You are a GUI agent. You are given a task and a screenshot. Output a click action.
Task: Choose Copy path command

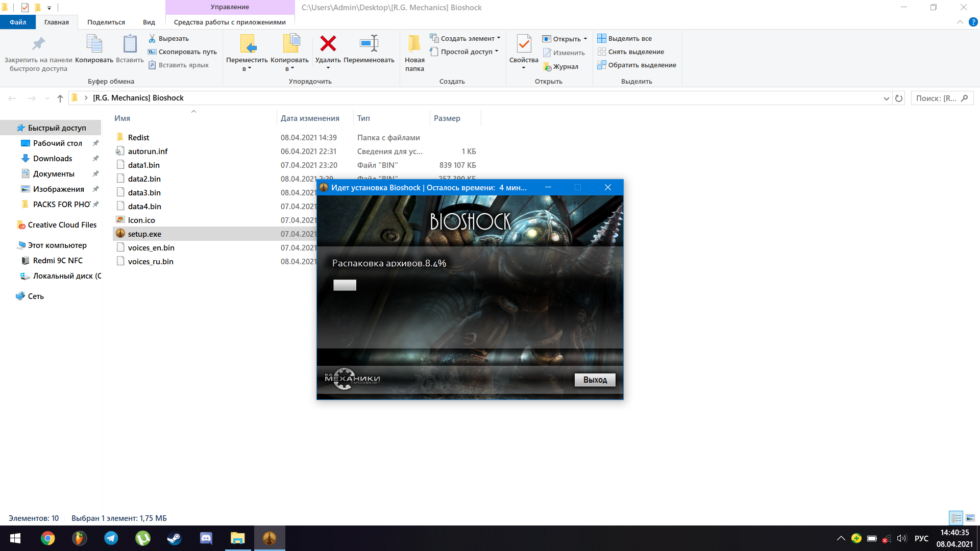(x=182, y=52)
